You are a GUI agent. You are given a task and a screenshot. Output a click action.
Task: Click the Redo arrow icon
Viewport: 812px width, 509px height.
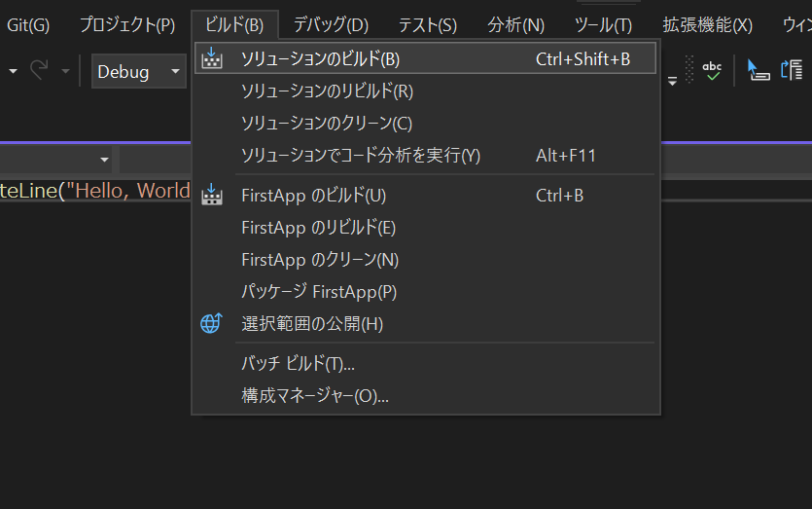(39, 70)
